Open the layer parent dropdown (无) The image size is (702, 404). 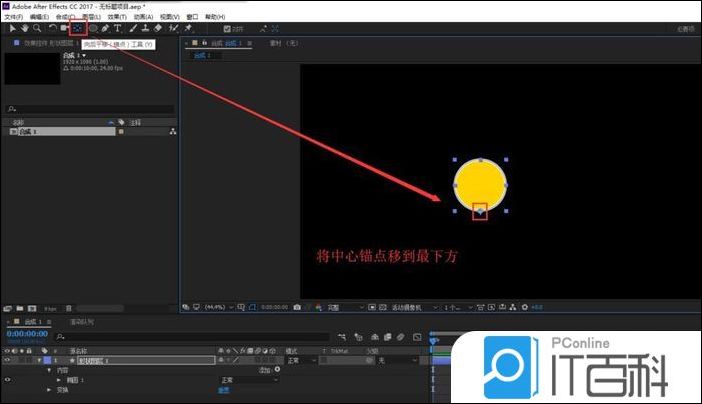[398, 360]
